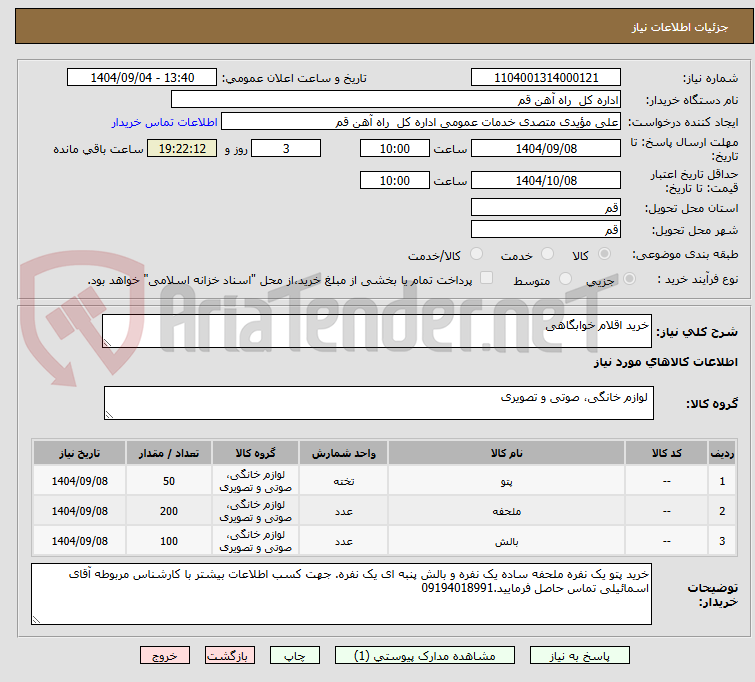Click the شماره نیاز field 1104001314000121
The image size is (755, 682).
(x=546, y=78)
